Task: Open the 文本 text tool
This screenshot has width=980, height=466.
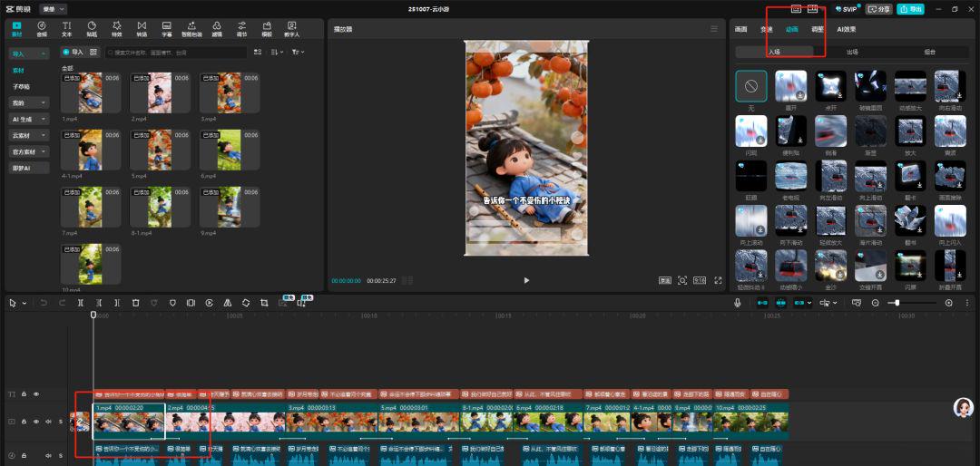Action: (x=66, y=29)
